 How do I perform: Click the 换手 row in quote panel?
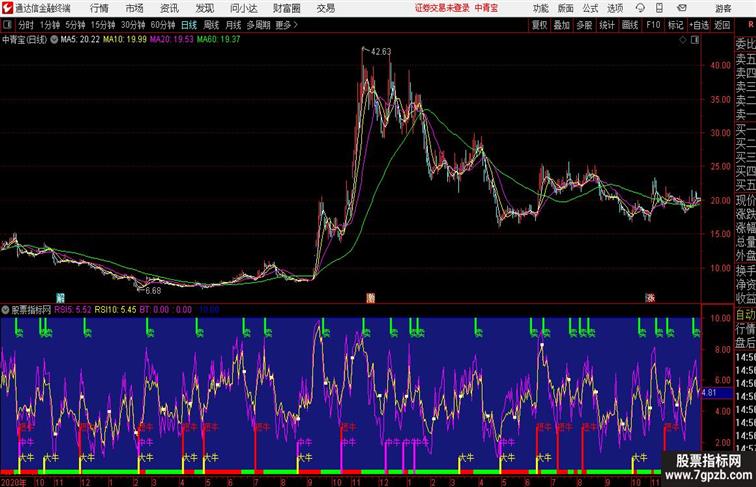[x=745, y=271]
